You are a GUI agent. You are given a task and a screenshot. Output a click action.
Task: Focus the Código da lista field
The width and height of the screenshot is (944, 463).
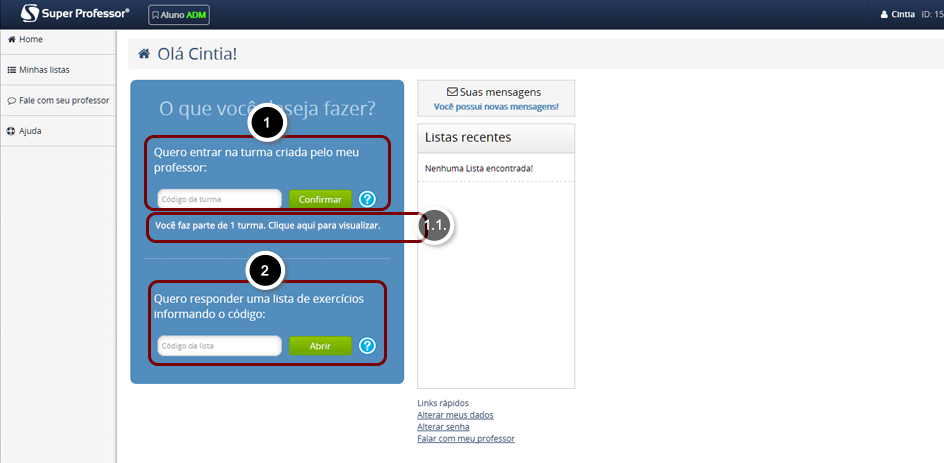(219, 346)
